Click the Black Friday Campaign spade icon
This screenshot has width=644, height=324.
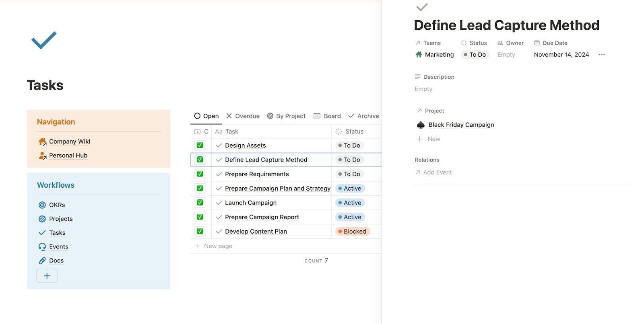pyautogui.click(x=421, y=125)
